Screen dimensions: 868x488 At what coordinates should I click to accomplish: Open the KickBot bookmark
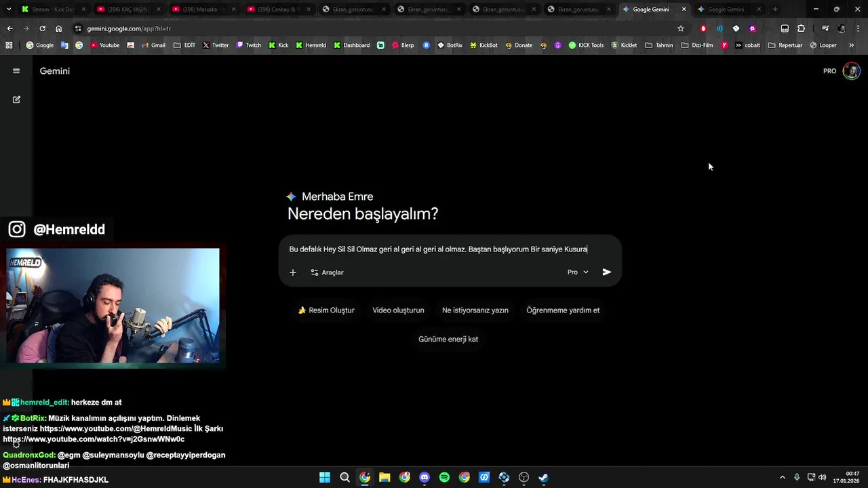[x=483, y=45]
